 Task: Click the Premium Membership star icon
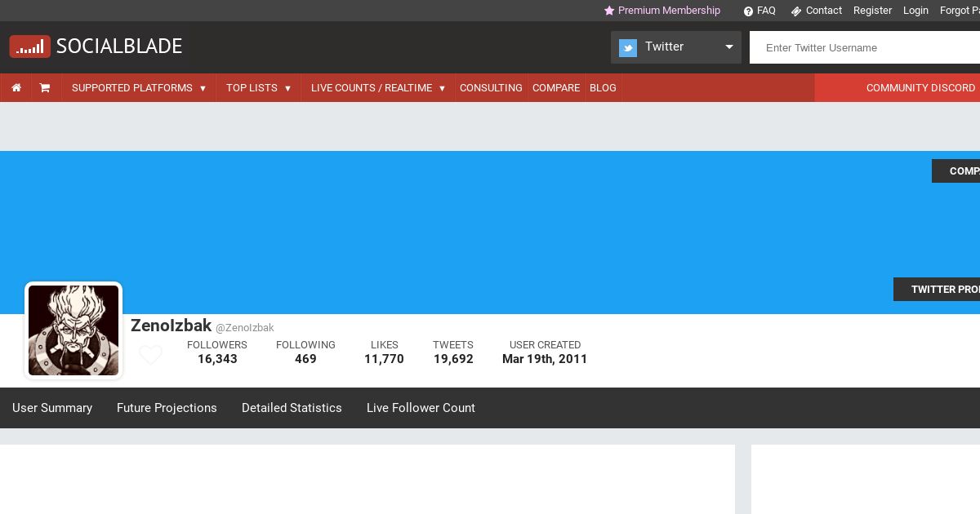point(609,11)
